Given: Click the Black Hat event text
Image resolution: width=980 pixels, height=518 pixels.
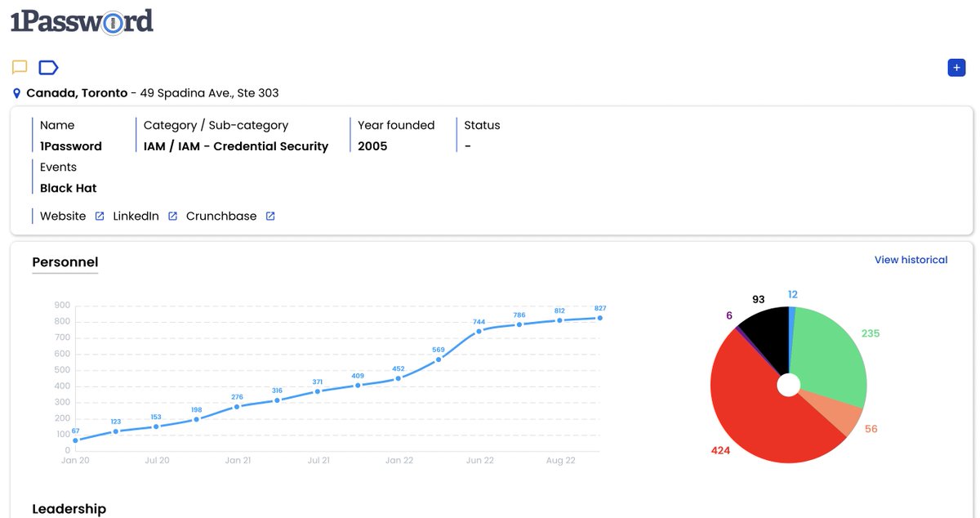Looking at the screenshot, I should tap(69, 188).
